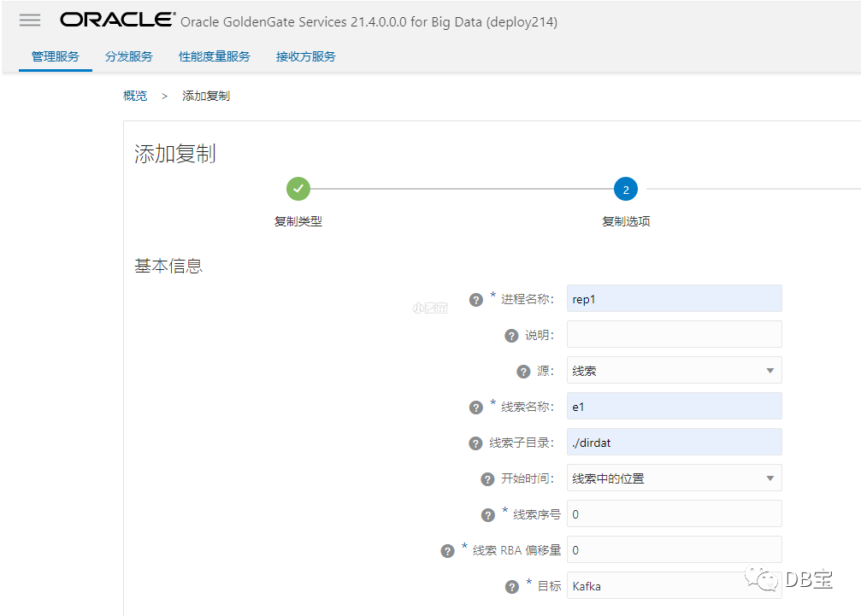Focus the 线索序号 field
The width and height of the screenshot is (861, 616).
(675, 513)
